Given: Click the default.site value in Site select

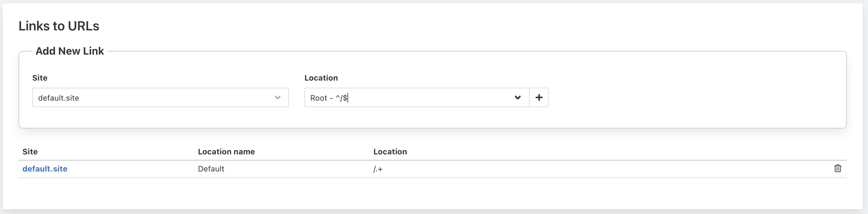Looking at the screenshot, I should click(x=59, y=98).
